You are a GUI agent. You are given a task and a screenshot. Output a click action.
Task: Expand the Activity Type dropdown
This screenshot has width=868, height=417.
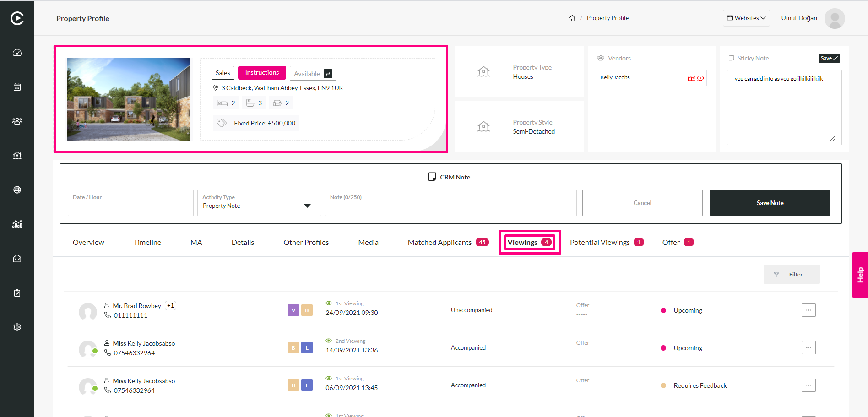tap(307, 206)
